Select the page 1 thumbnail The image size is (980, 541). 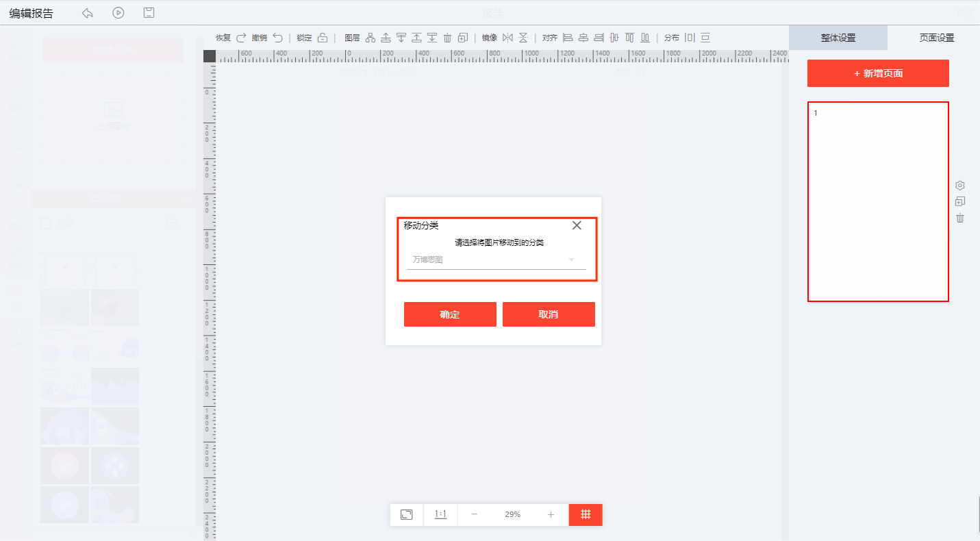pyautogui.click(x=878, y=201)
